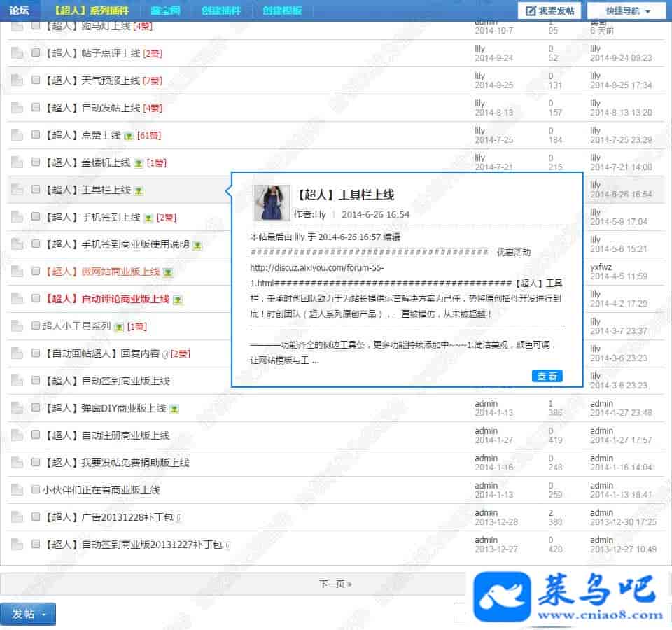Check the box beside 自动发帖上线
The width and height of the screenshot is (672, 630).
coord(36,108)
